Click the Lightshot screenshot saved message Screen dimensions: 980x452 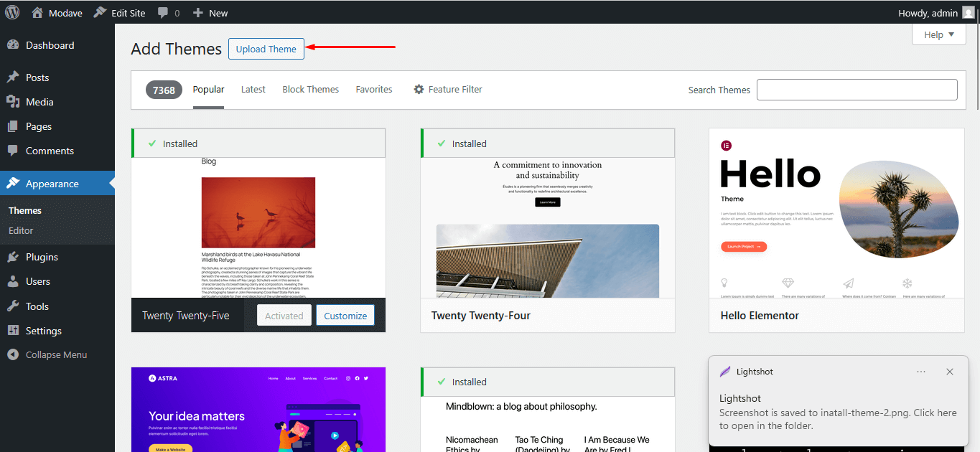838,419
